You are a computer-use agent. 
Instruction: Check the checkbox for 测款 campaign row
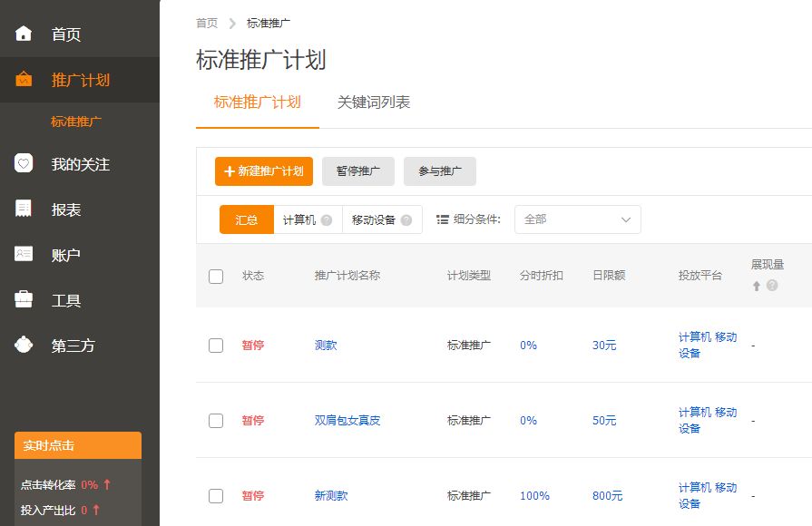tap(216, 345)
